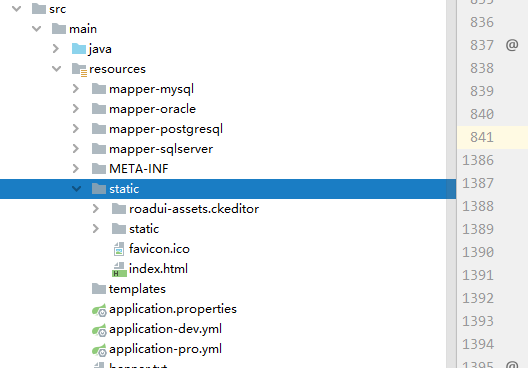The width and height of the screenshot is (528, 368).
Task: Collapse the selected static folder chevron
Action: [76, 189]
